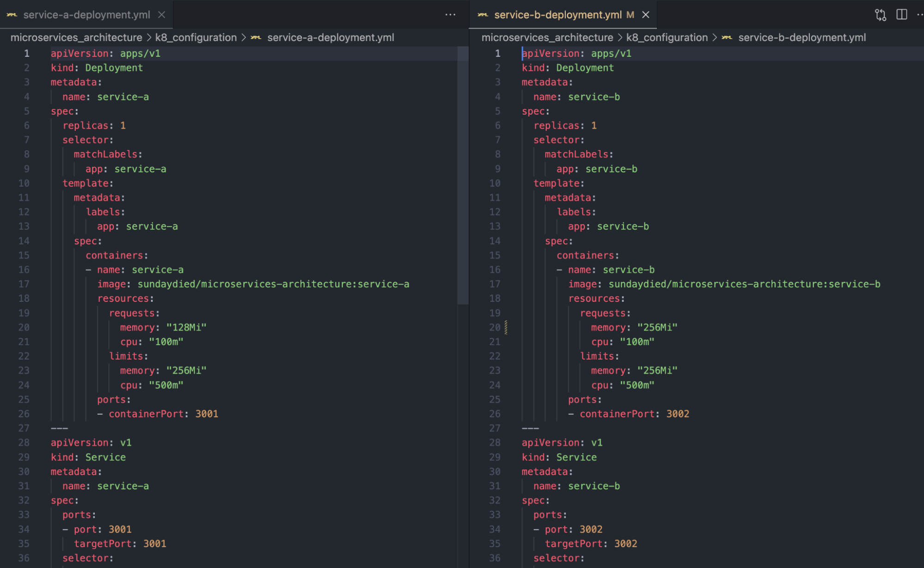Click 'apiVersion: v1' in left editor
The width and height of the screenshot is (924, 568).
tap(91, 442)
